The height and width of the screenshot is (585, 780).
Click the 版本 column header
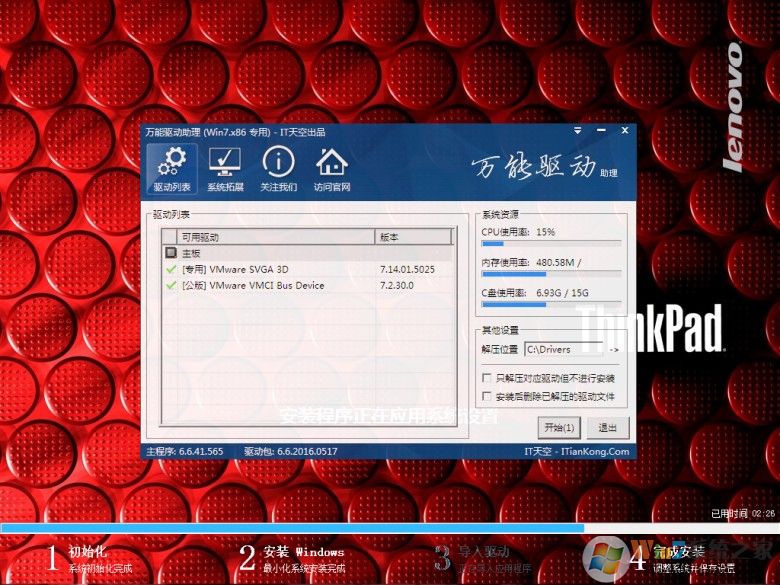(x=412, y=238)
